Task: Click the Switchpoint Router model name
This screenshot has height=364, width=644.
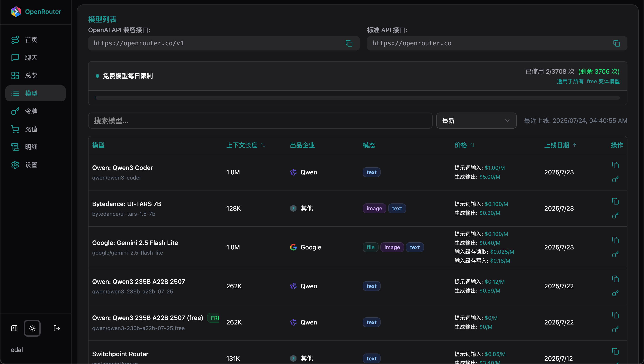Action: coord(120,354)
